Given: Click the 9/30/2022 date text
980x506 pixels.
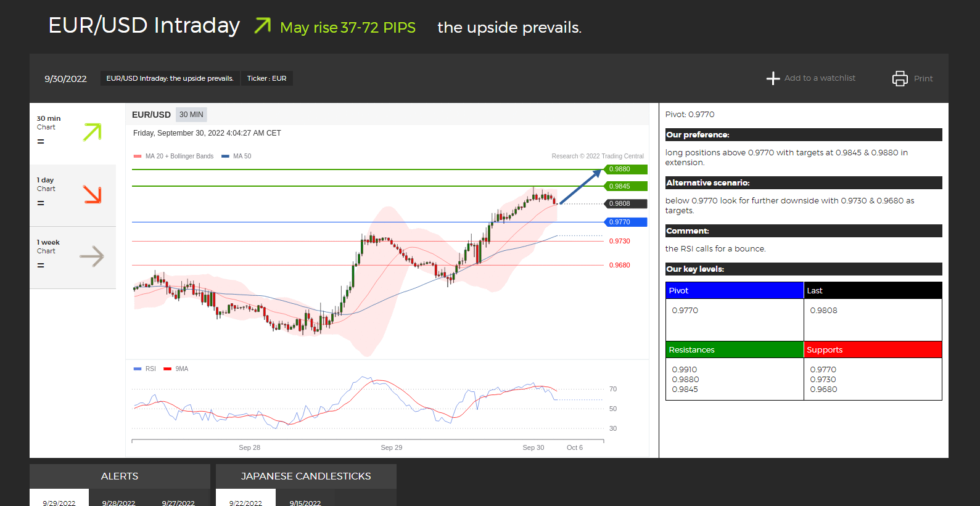Looking at the screenshot, I should click(x=65, y=79).
